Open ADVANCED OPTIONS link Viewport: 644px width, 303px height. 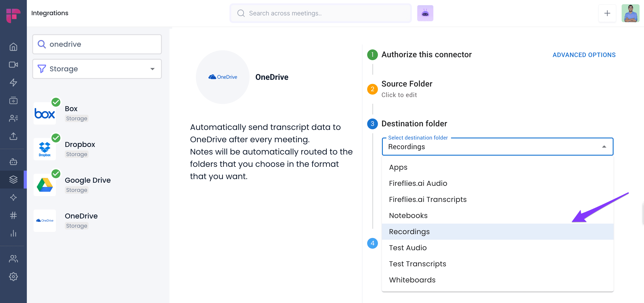point(584,55)
